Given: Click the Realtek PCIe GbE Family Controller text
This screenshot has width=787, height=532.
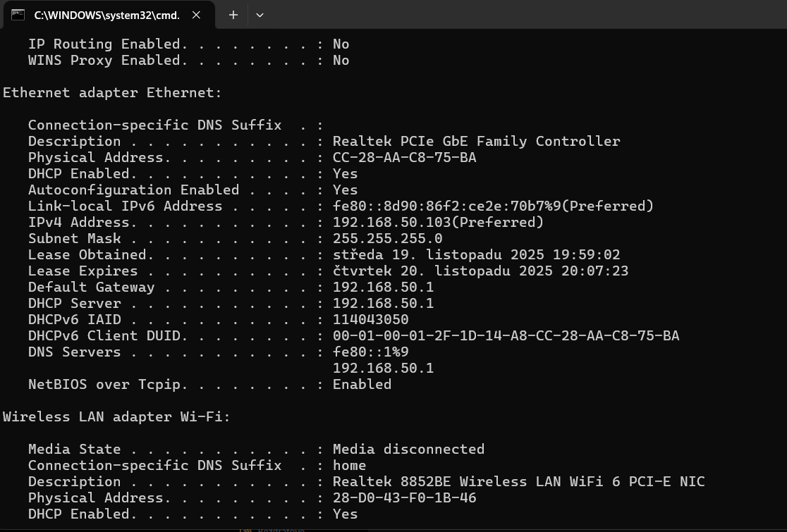Looking at the screenshot, I should [x=476, y=142].
